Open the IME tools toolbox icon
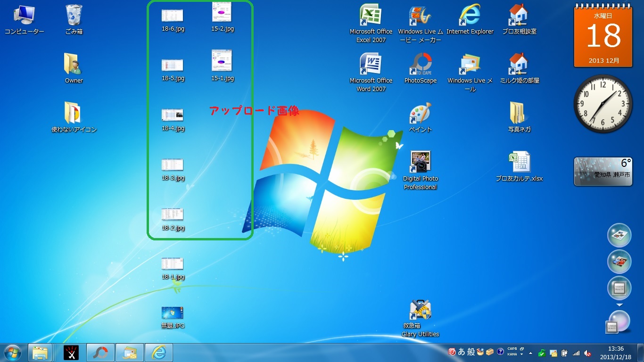This screenshot has height=362, width=644. click(490, 352)
